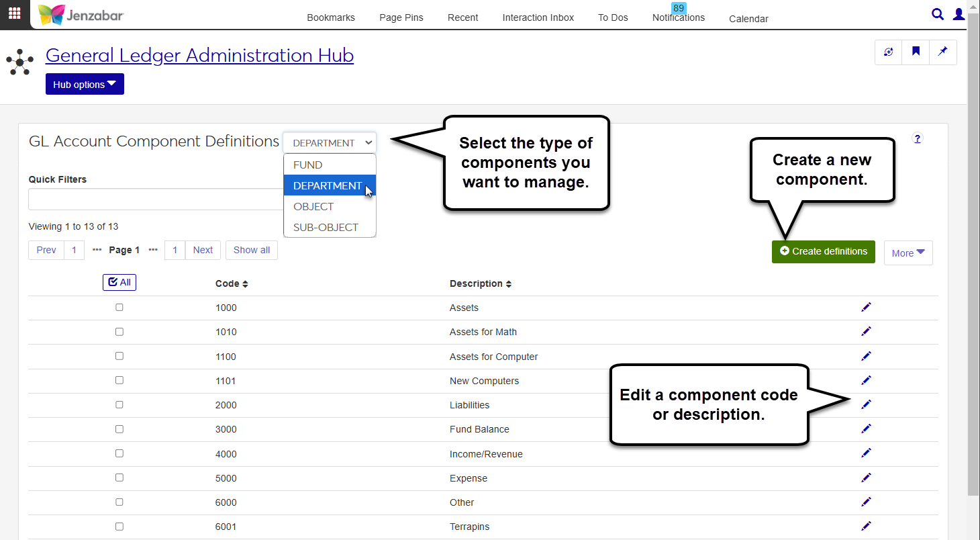
Task: Edit the Assets row pencil icon
Action: 866,307
